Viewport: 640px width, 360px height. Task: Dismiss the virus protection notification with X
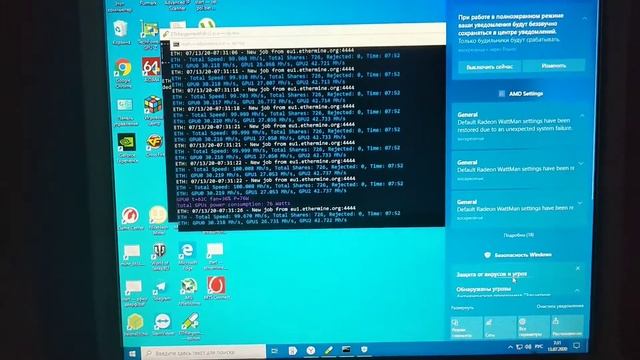tap(578, 268)
